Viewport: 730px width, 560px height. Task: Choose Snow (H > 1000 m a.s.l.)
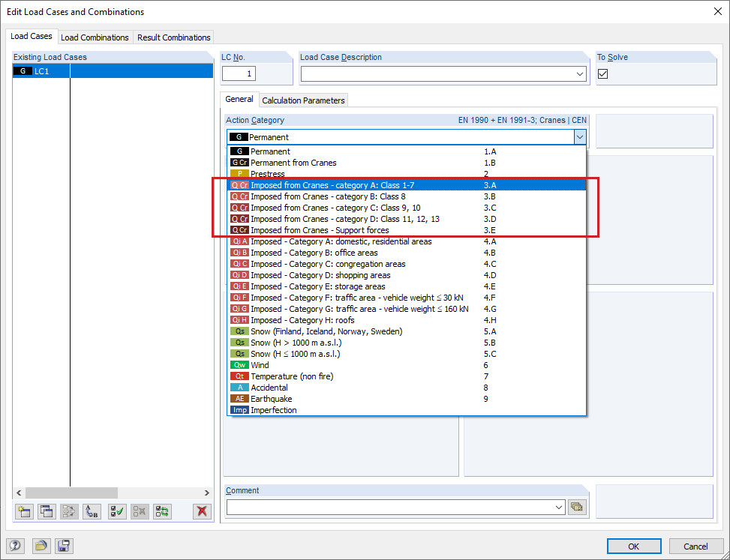407,343
